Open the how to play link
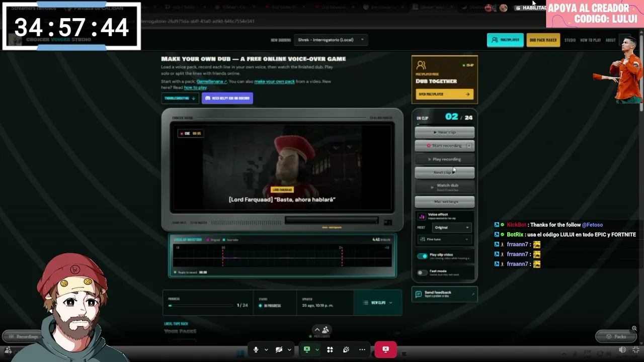 point(195,87)
